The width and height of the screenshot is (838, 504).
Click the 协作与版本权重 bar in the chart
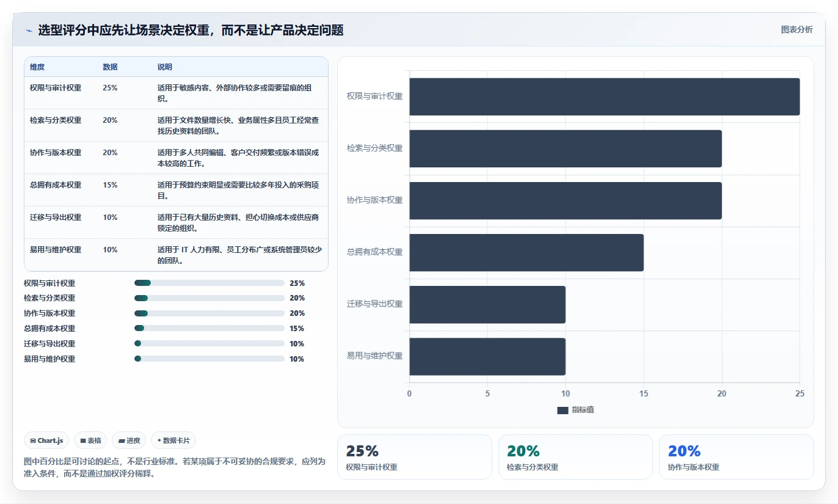click(x=566, y=200)
